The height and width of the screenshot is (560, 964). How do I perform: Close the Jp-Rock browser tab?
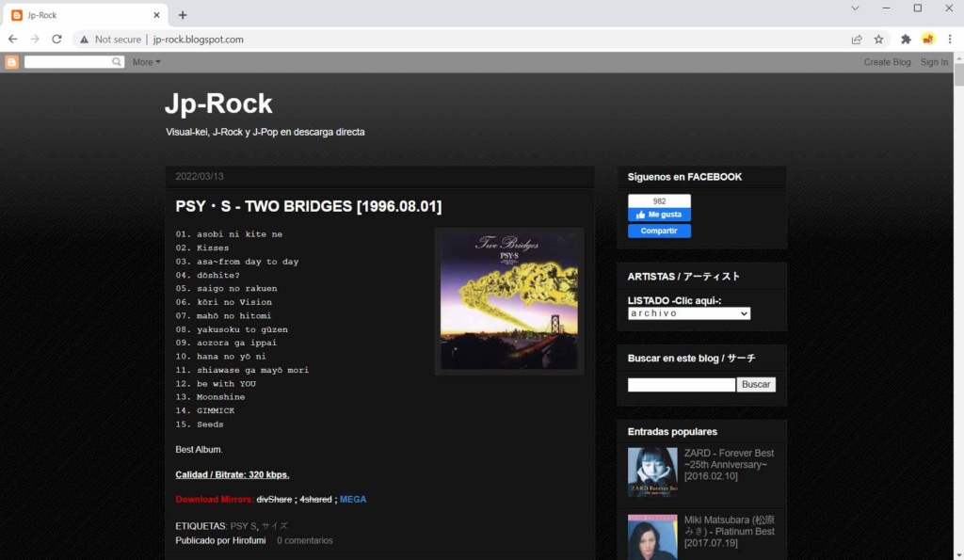(x=156, y=15)
